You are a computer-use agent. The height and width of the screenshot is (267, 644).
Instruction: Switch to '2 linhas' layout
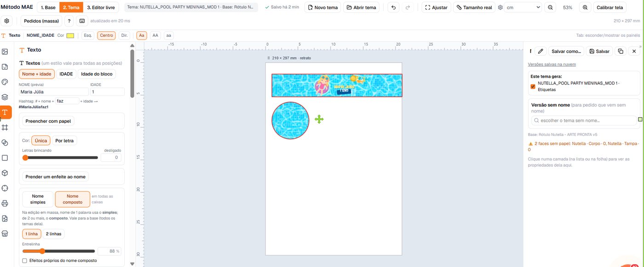click(x=54, y=234)
